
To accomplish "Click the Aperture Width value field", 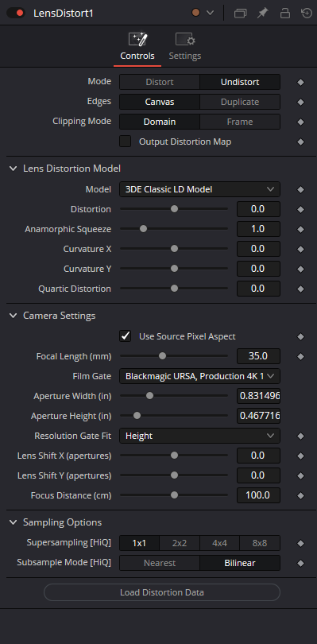I will click(x=258, y=396).
